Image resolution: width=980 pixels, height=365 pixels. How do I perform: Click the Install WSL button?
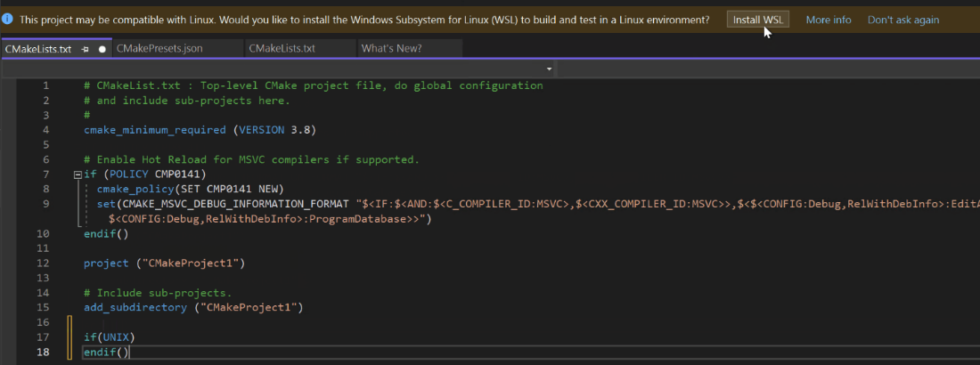click(758, 20)
